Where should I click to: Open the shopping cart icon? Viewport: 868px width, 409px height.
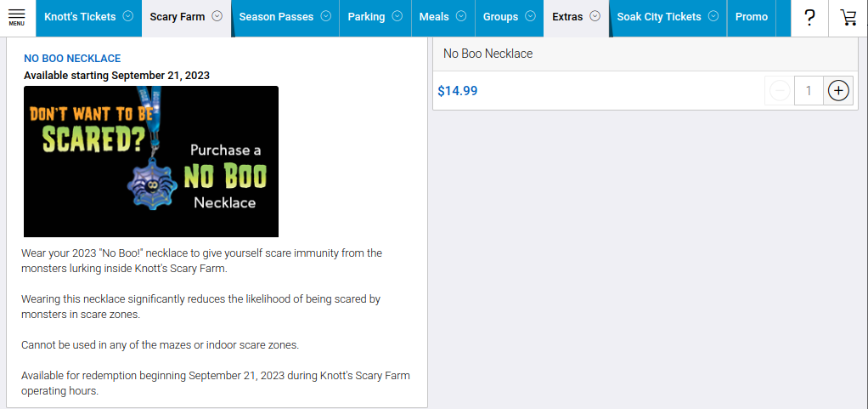pos(848,18)
